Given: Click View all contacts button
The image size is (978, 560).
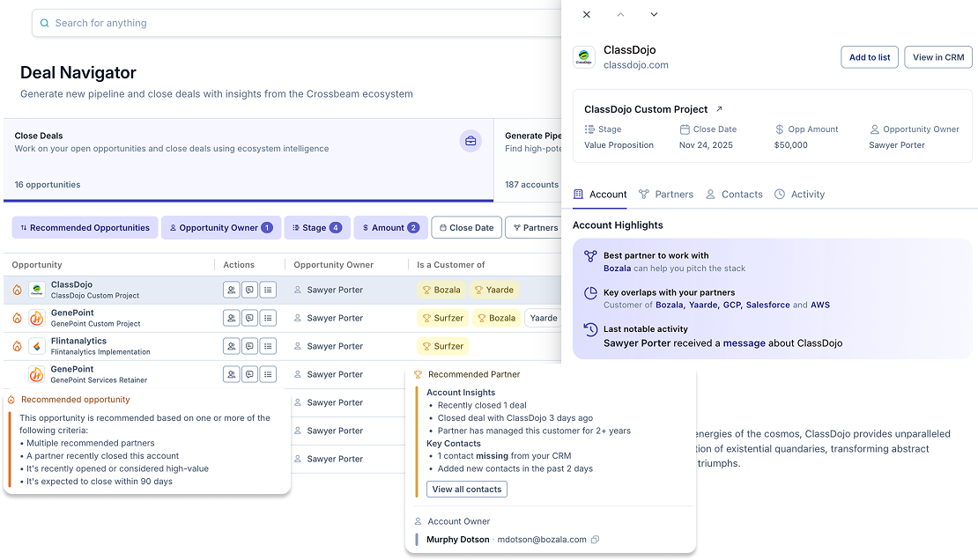Looking at the screenshot, I should point(467,490).
